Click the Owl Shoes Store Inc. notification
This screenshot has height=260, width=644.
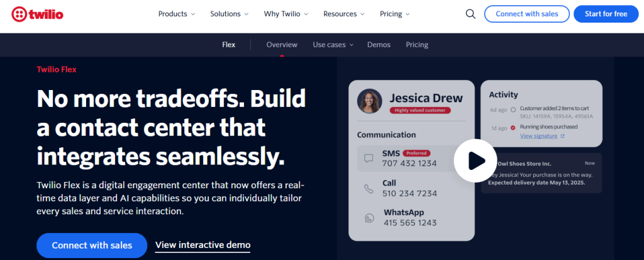541,173
